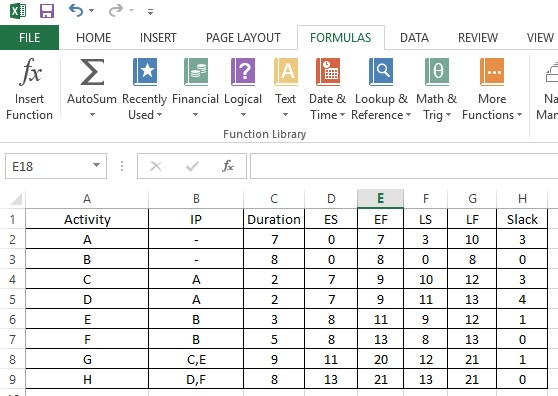
Task: Open the Text functions book
Action: click(285, 89)
